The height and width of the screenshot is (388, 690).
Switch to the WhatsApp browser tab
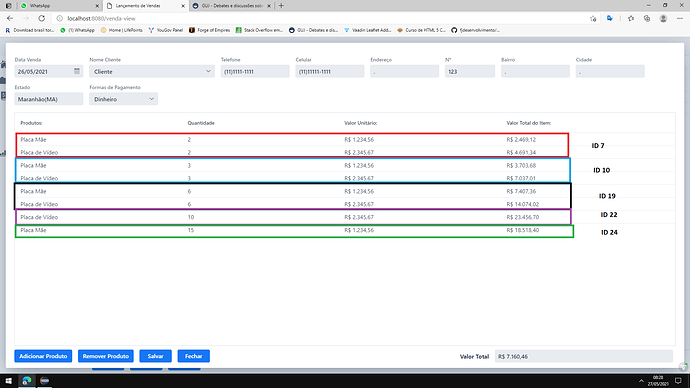(x=59, y=6)
